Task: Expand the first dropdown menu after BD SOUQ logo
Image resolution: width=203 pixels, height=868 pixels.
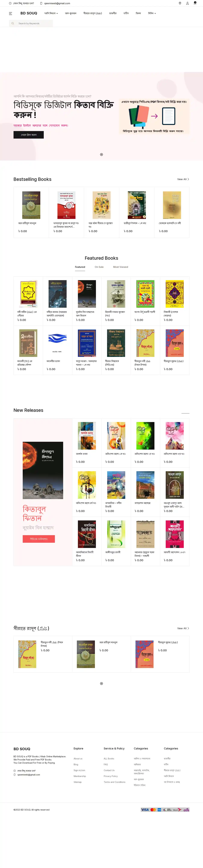Action: coord(51,14)
